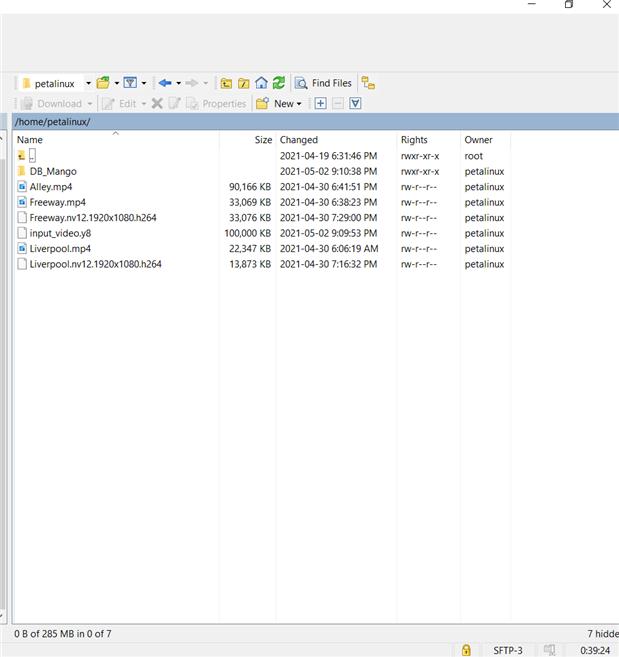Select the Alley.mp4 file
Screen dimensions: 619x657
click(50, 187)
